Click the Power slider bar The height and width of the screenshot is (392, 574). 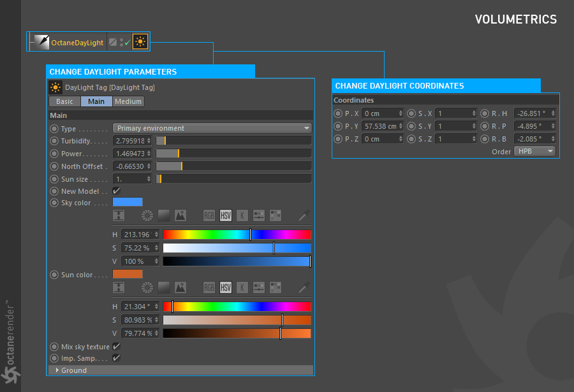(x=233, y=154)
